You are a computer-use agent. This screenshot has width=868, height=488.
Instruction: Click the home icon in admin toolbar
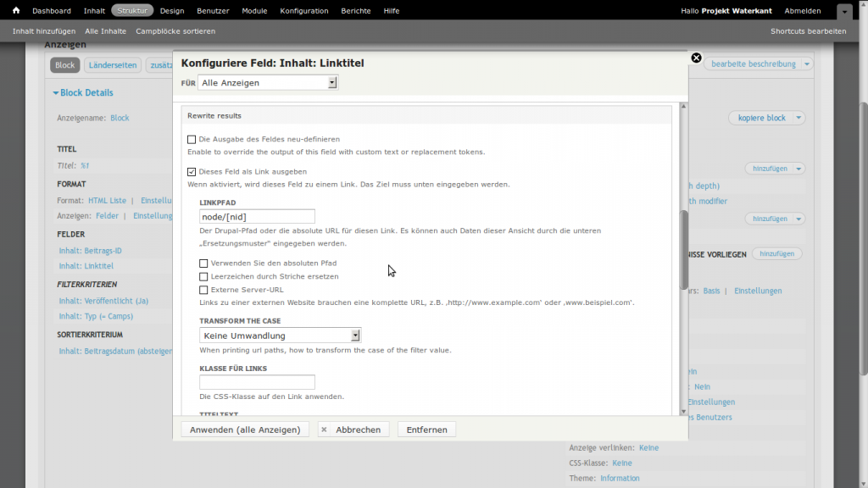(x=15, y=11)
